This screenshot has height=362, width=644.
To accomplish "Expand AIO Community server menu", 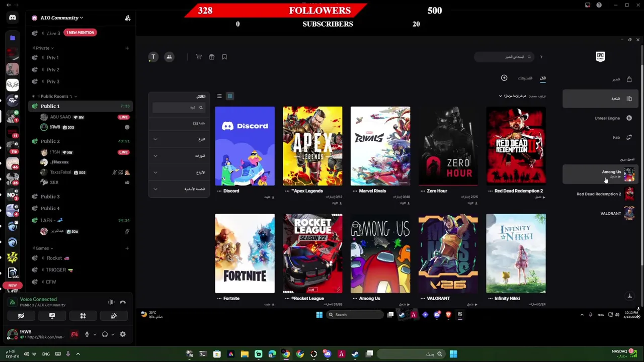I will 61,18.
